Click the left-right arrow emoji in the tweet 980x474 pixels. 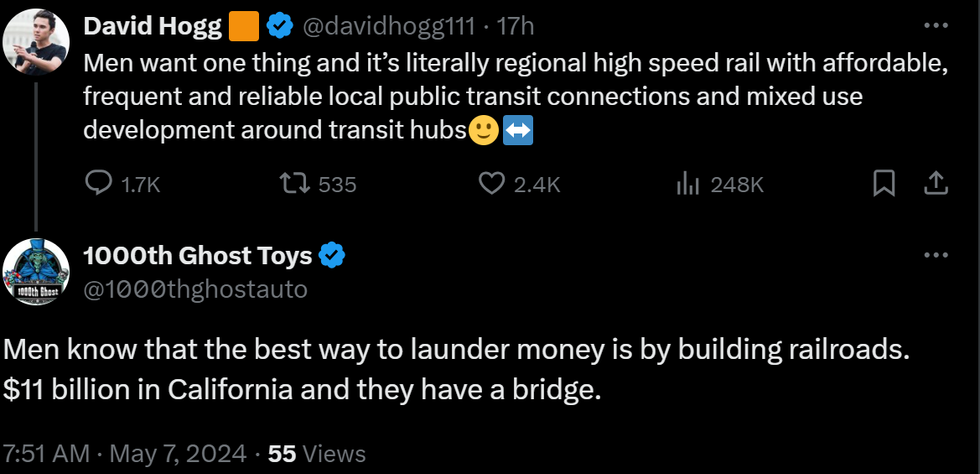(x=516, y=131)
